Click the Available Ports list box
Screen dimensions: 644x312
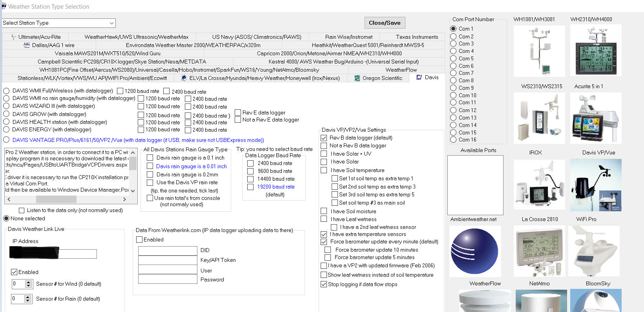point(475,185)
